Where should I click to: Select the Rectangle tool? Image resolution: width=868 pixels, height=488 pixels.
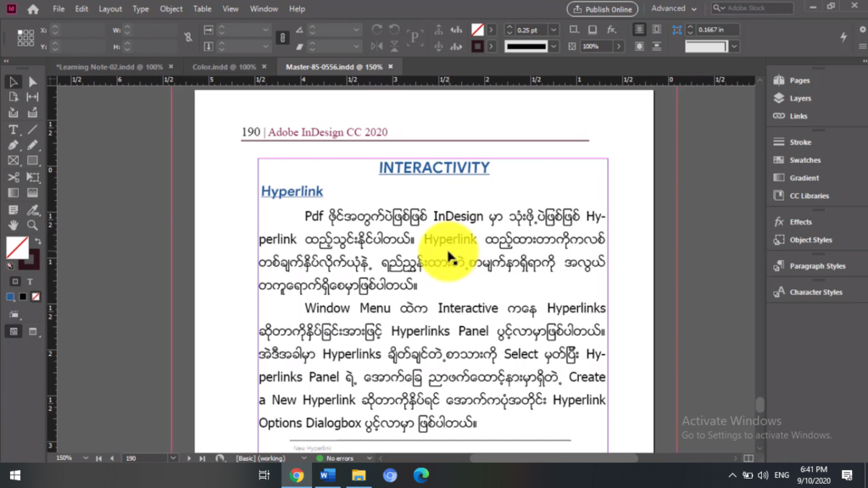33,161
